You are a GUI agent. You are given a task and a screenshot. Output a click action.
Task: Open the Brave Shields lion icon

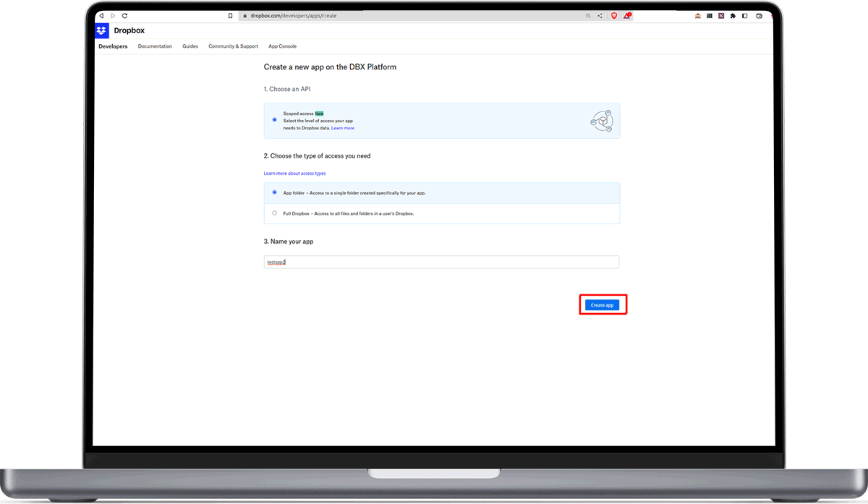[614, 15]
